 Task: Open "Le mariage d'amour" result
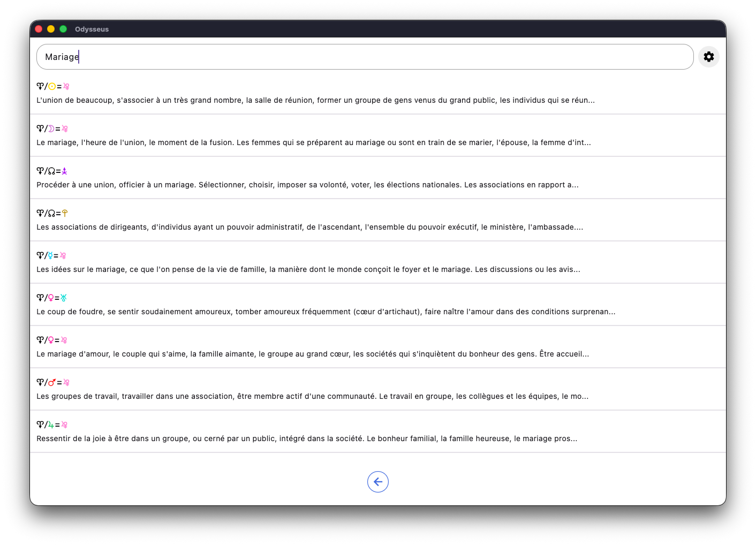tap(312, 354)
